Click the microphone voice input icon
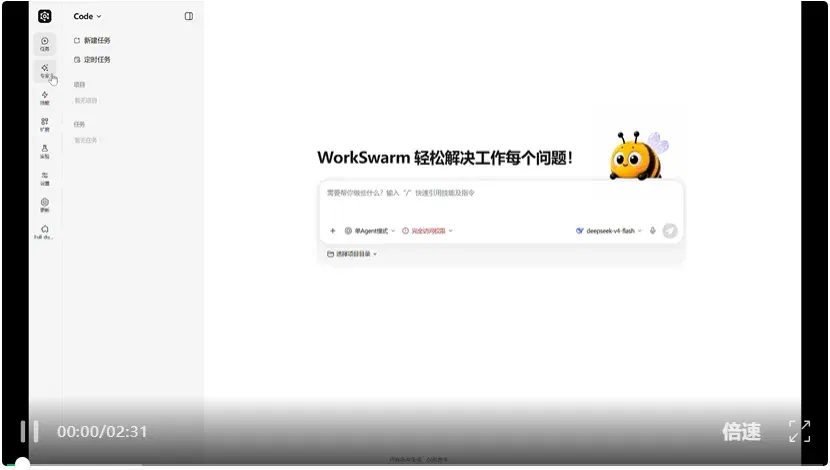This screenshot has width=830, height=470. 653,231
